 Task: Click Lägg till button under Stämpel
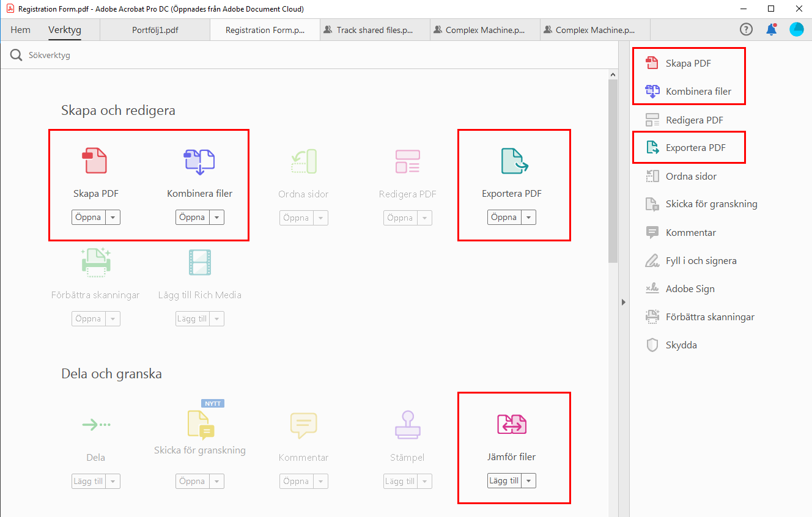(400, 482)
